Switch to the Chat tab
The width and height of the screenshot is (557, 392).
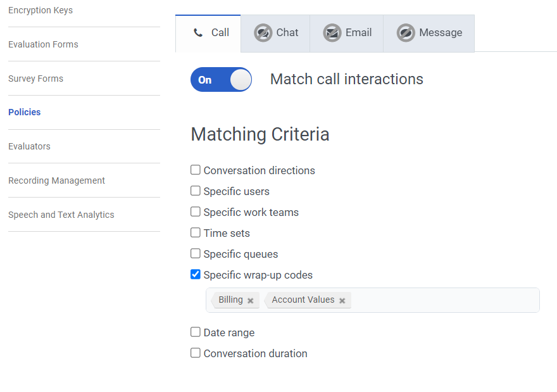[276, 33]
